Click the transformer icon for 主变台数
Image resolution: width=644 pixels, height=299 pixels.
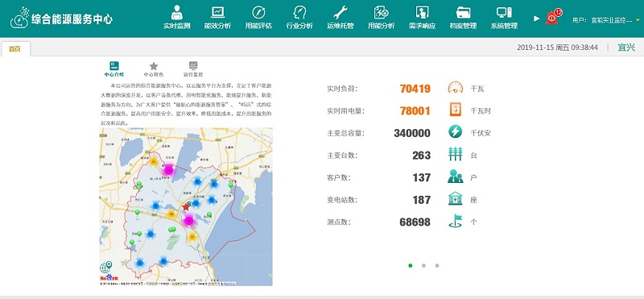click(x=455, y=155)
